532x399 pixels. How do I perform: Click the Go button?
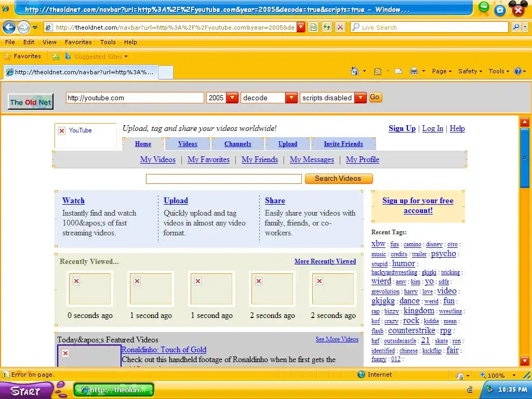[375, 97]
